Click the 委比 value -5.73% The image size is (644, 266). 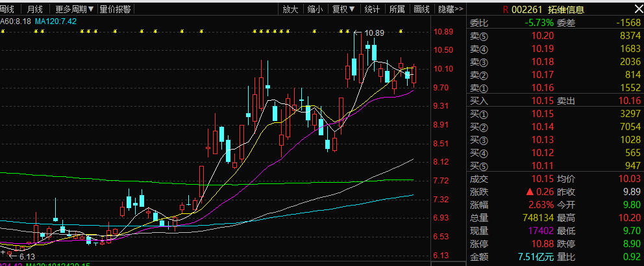tap(539, 23)
